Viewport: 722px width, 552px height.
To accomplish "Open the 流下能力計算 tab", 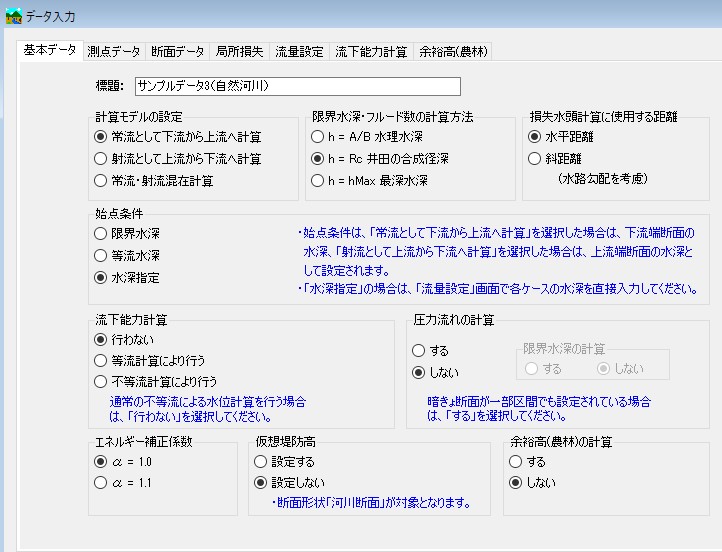I will pos(371,52).
